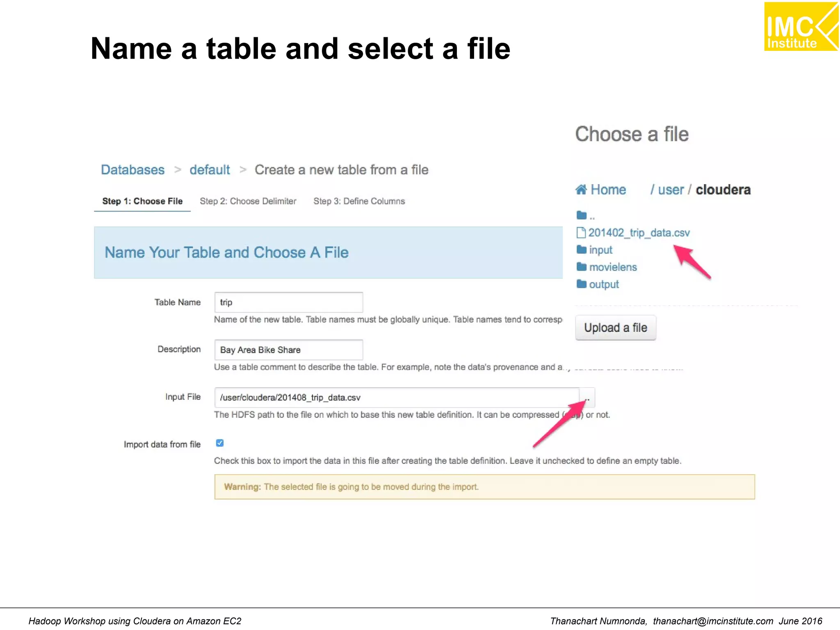Open the movielens folder link
Viewport: 840px width, 630px height.
pyautogui.click(x=613, y=267)
